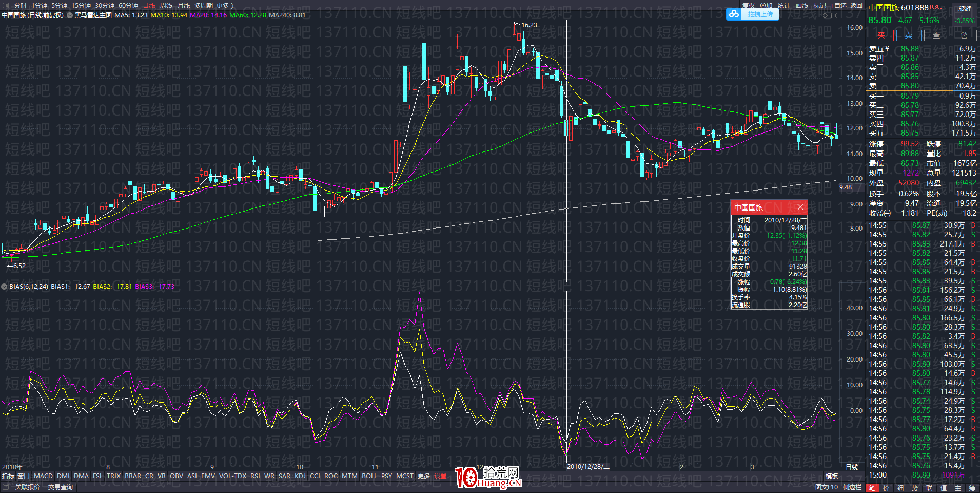The height and width of the screenshot is (493, 980).
Task: Click the BIAS indicator circle marker
Action: (x=4, y=286)
